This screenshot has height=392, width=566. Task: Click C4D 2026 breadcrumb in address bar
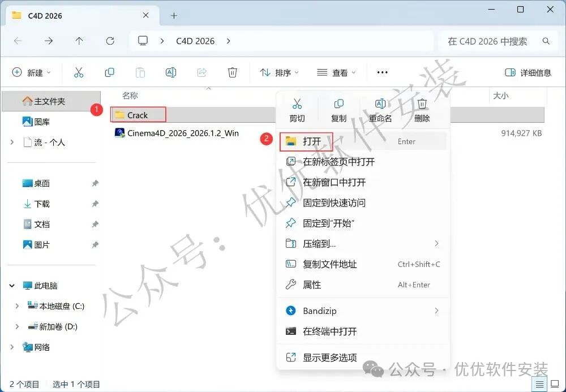tap(195, 41)
